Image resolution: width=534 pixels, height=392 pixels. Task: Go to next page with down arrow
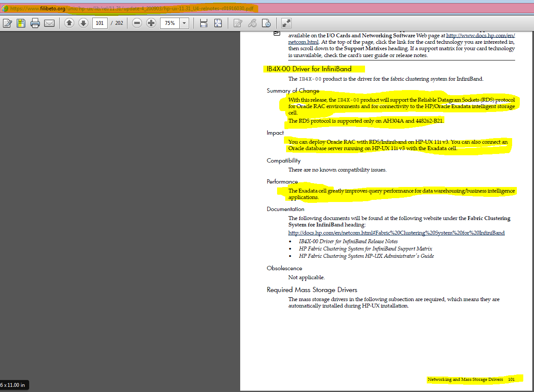pos(83,23)
